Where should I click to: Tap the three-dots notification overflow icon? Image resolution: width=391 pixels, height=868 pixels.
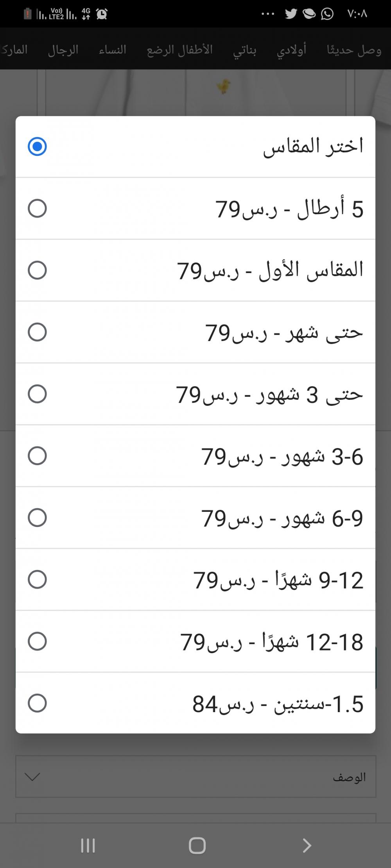pyautogui.click(x=268, y=14)
